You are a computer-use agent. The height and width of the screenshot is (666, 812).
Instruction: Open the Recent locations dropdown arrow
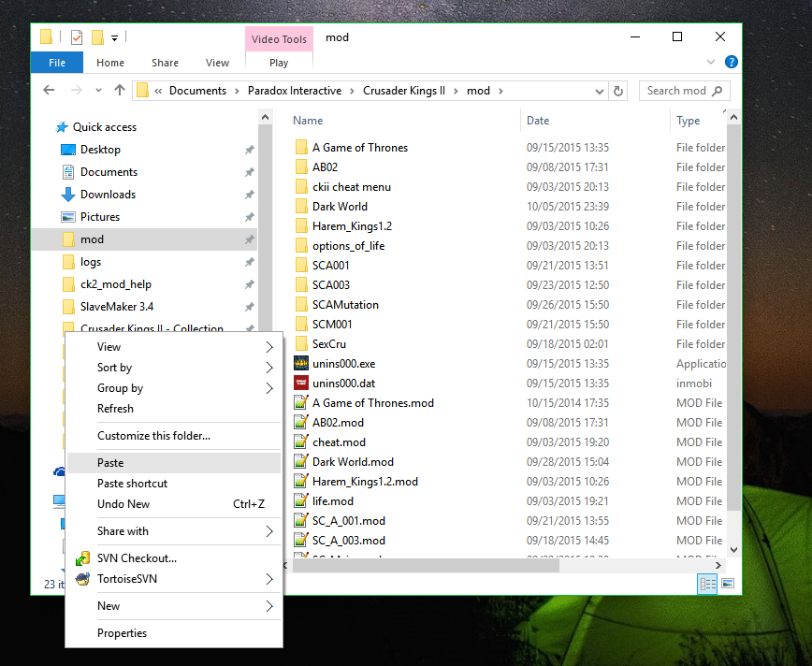[x=98, y=91]
